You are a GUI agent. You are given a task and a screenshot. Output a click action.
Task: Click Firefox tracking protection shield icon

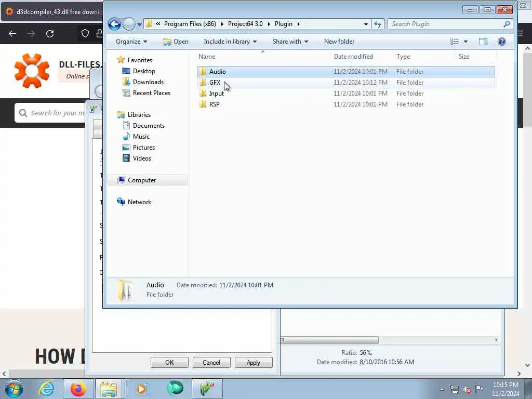click(x=85, y=33)
